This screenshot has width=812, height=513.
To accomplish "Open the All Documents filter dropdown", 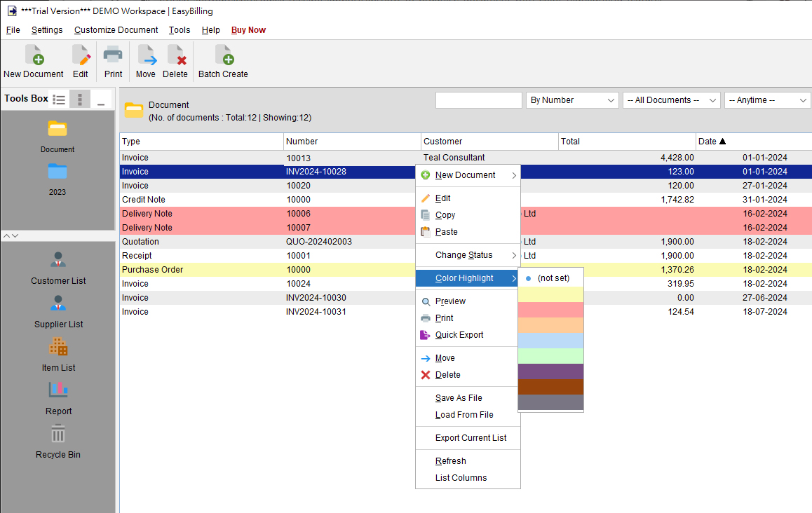I will point(672,100).
